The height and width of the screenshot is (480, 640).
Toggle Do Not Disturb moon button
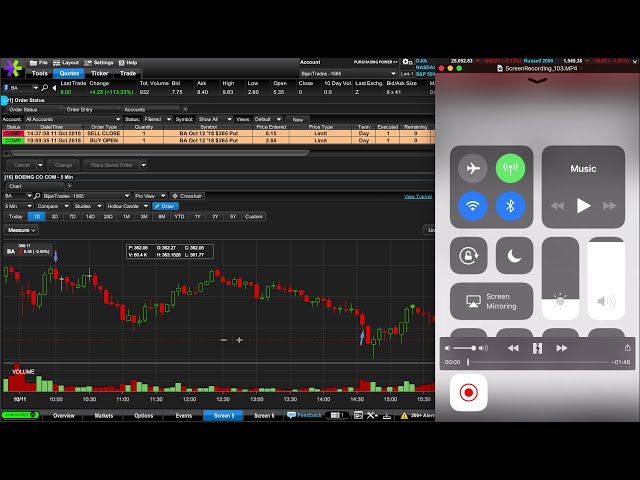(x=514, y=256)
